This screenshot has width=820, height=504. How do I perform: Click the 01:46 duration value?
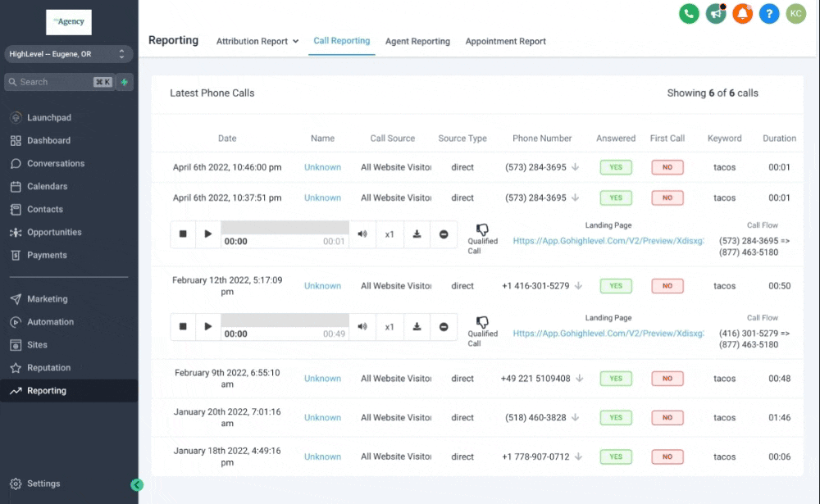pos(779,418)
